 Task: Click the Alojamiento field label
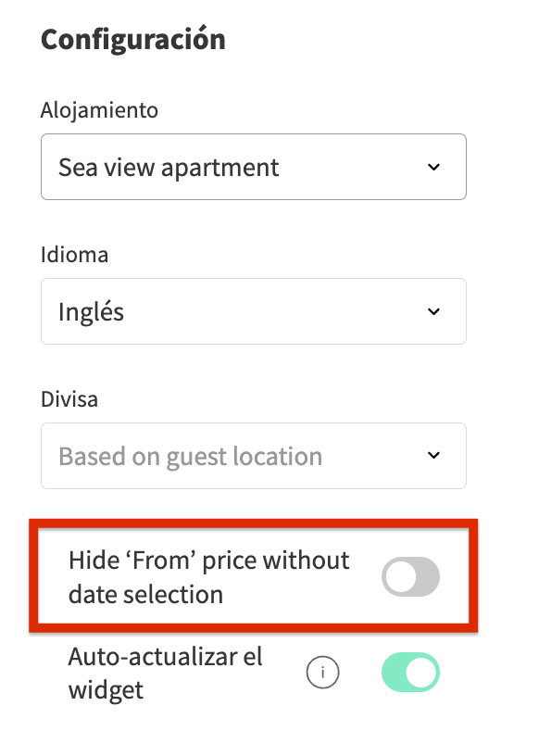99,111
